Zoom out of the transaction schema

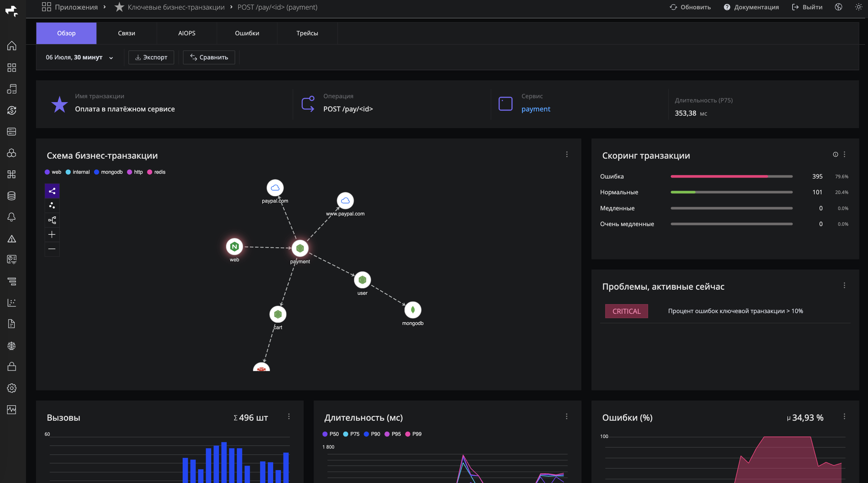52,249
